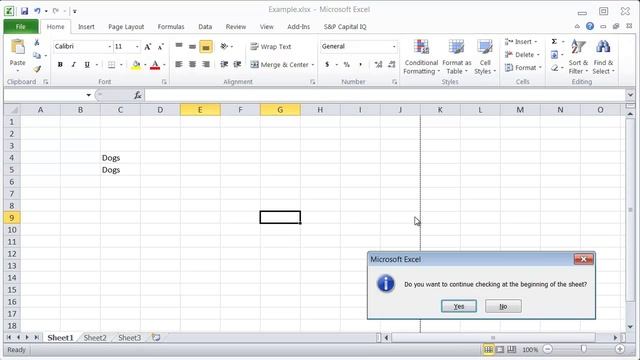This screenshot has height=360, width=640.
Task: Click the formula bar input field
Action: (x=385, y=95)
